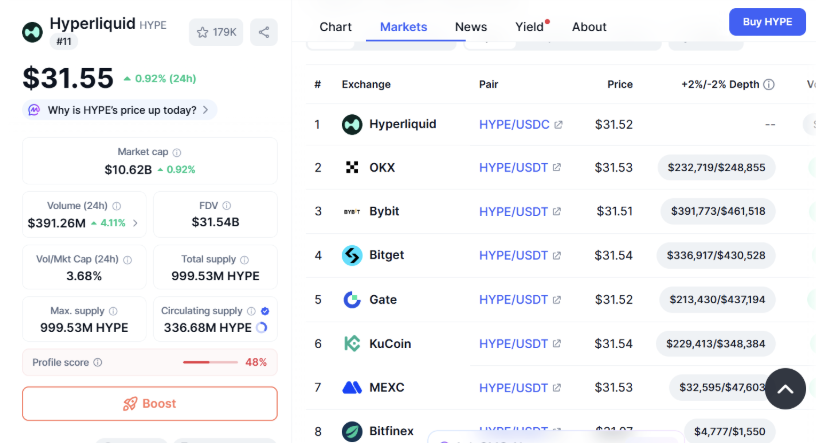Click the Market cap info icon

click(177, 152)
